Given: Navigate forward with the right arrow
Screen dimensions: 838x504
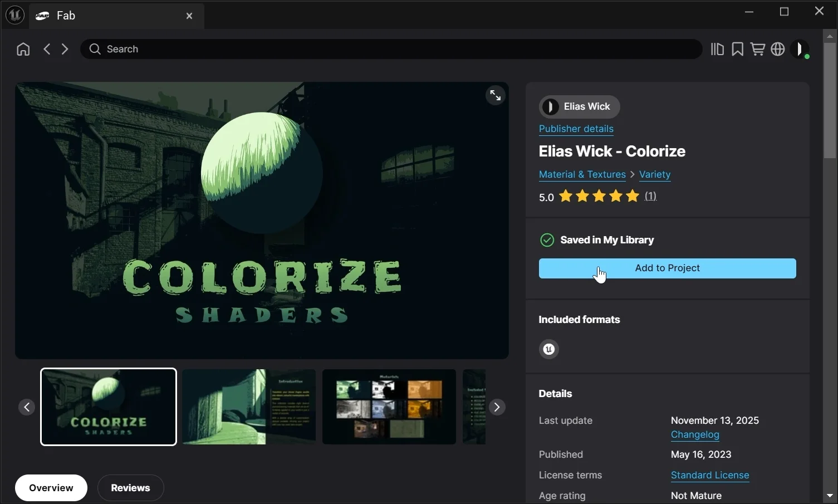Looking at the screenshot, I should (65, 49).
